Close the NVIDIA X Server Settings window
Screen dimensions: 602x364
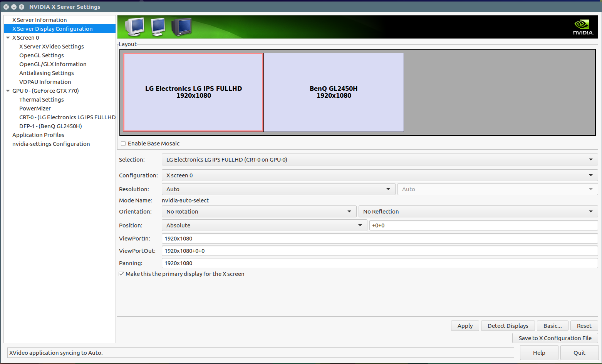(6, 7)
